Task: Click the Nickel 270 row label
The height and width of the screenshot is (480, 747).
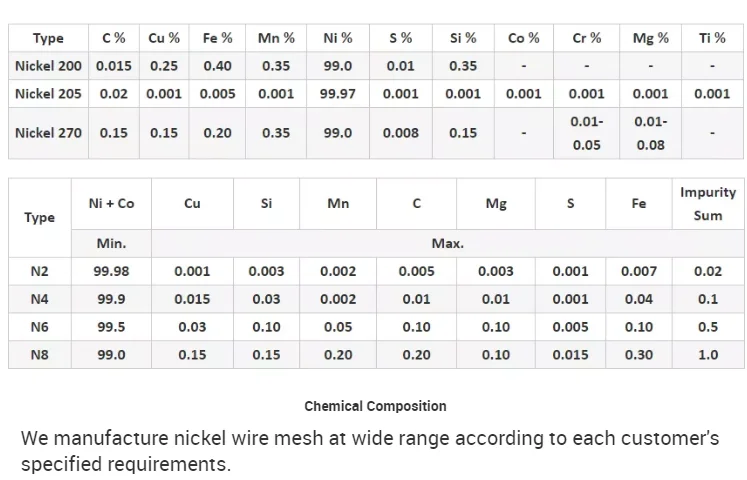Action: point(49,132)
